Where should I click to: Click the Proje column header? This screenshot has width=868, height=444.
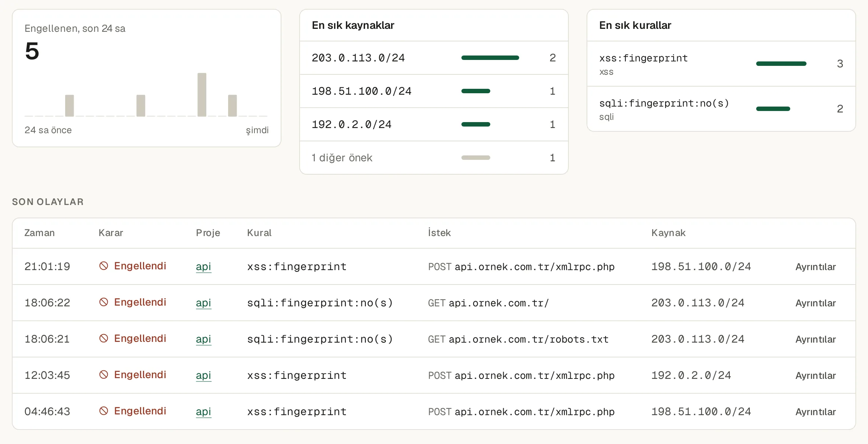(208, 233)
